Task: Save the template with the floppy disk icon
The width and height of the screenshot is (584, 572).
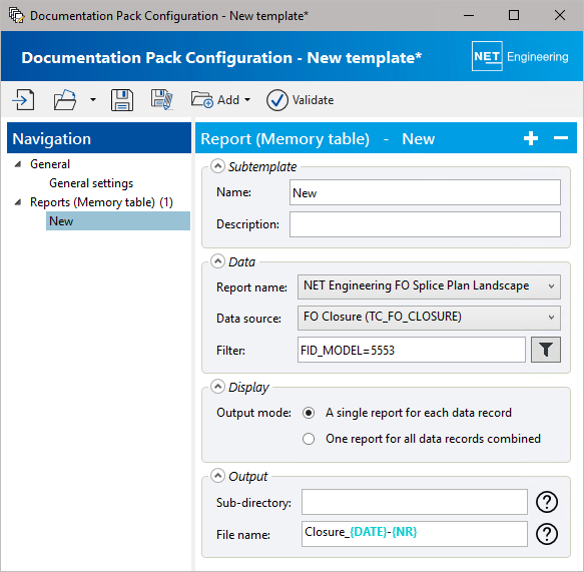Action: point(122,99)
